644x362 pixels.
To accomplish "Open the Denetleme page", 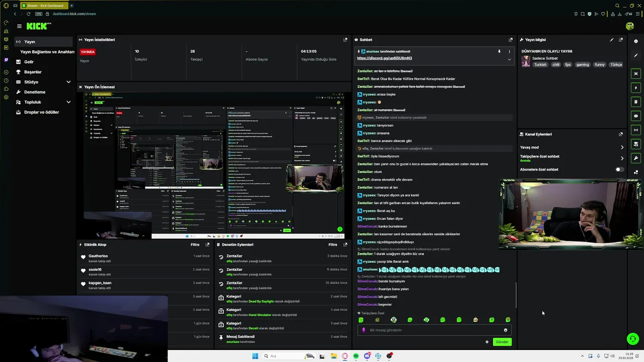I will [35, 92].
